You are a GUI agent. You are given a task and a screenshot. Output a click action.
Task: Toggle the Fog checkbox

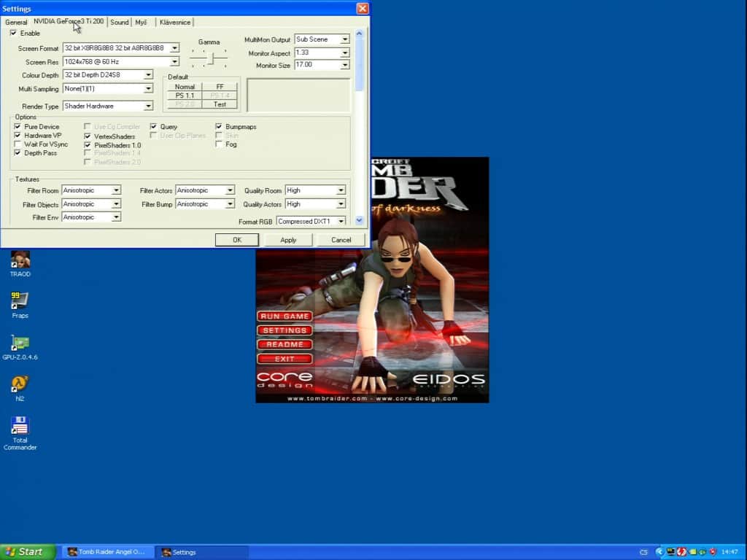219,144
